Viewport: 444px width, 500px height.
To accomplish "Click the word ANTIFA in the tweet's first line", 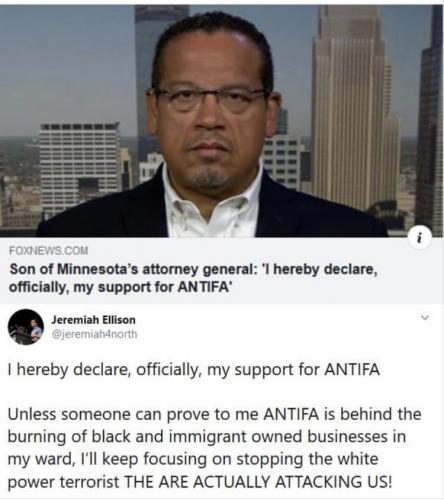I will click(x=352, y=369).
